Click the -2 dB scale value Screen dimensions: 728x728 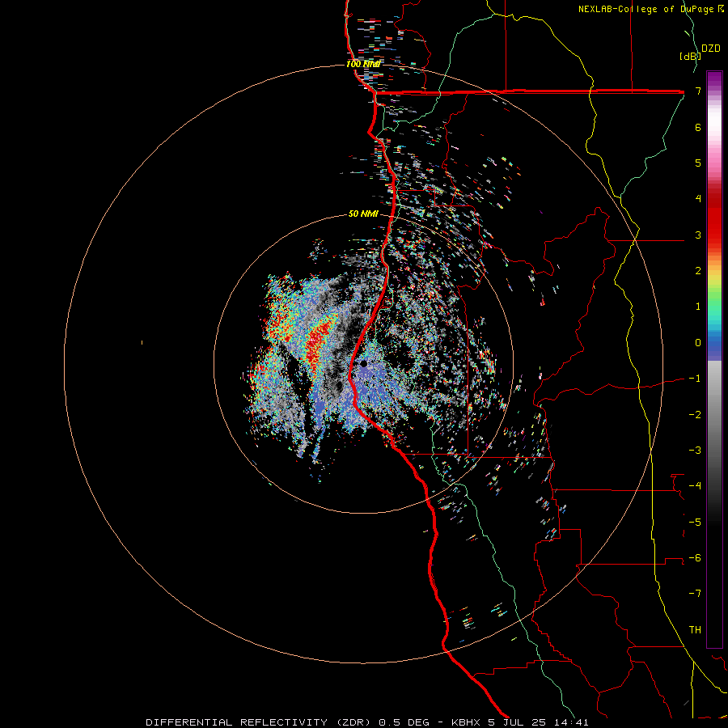click(x=695, y=415)
